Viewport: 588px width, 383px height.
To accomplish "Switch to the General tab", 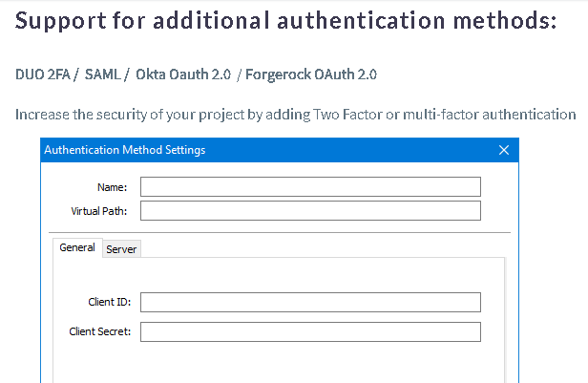I will click(77, 247).
